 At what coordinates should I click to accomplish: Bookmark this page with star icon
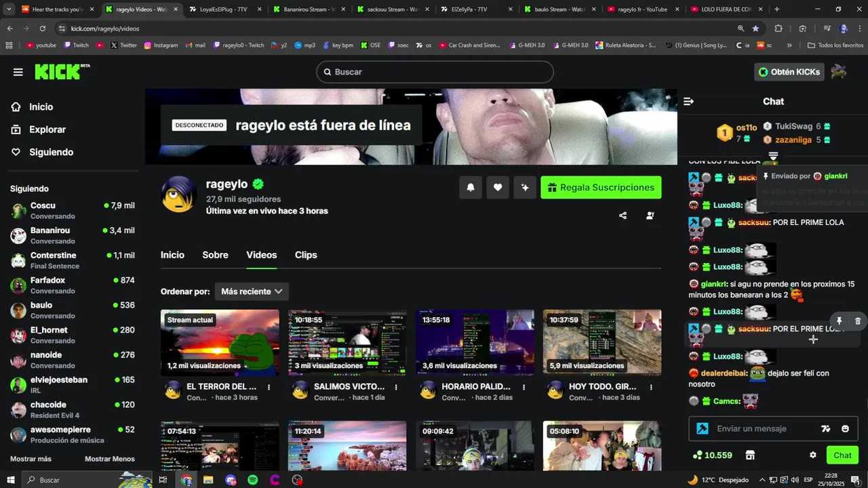pos(755,28)
